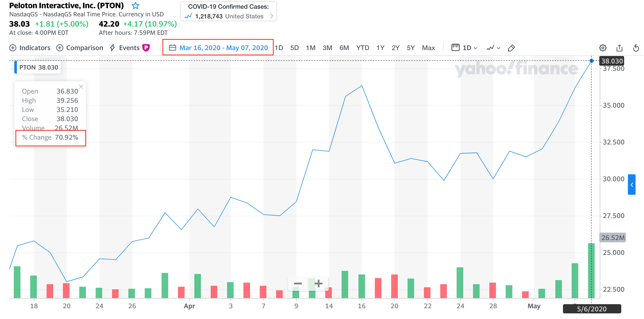Viewport: 644px width, 319px height.
Task: Click the calendar icon in date range
Action: [173, 48]
